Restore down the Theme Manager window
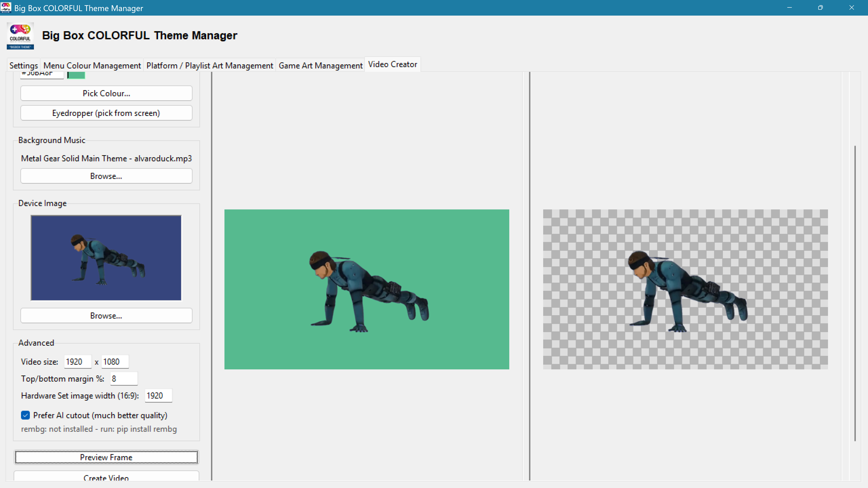This screenshot has width=868, height=488. pyautogui.click(x=821, y=7)
